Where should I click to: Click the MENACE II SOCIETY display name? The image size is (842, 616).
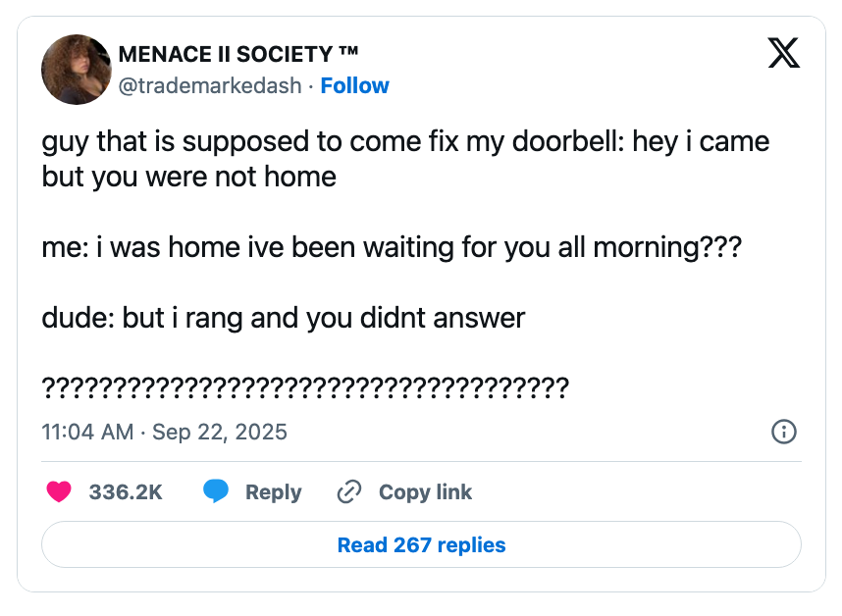coord(238,55)
